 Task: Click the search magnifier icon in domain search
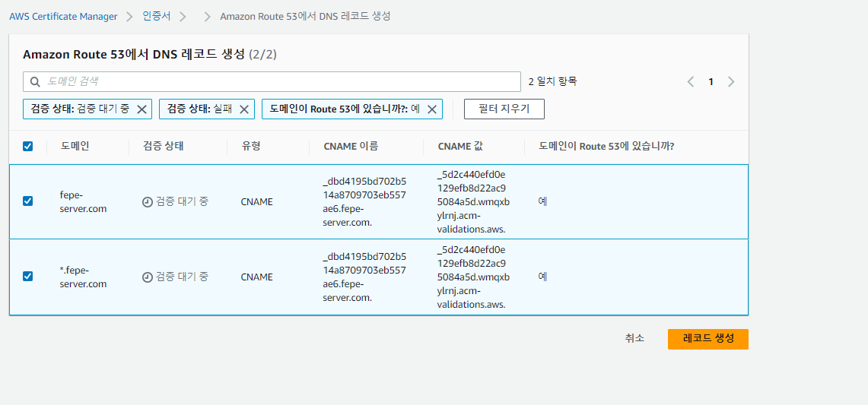pos(35,82)
